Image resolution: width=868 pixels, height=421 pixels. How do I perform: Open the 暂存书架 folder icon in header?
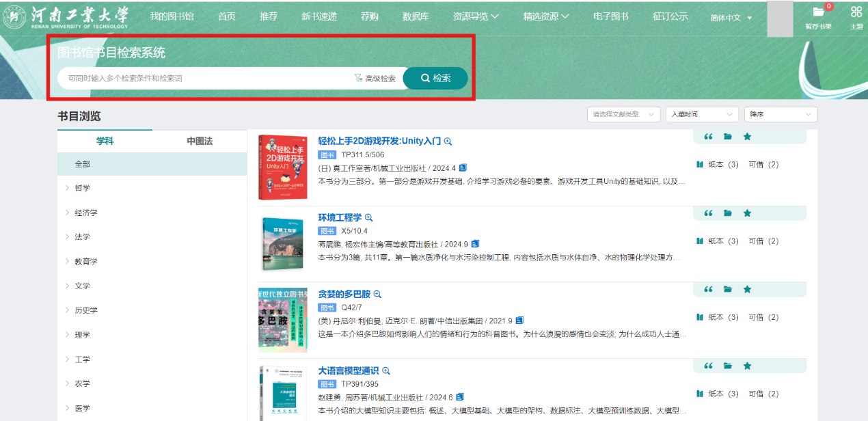point(817,12)
